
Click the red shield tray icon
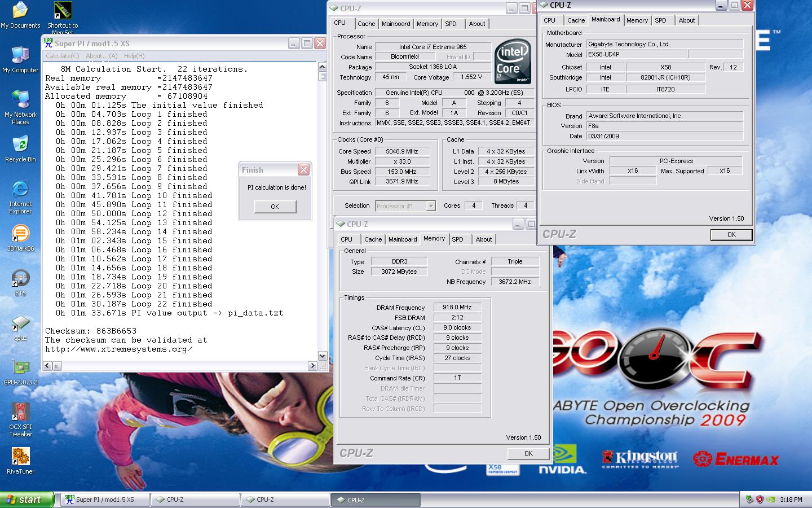760,500
